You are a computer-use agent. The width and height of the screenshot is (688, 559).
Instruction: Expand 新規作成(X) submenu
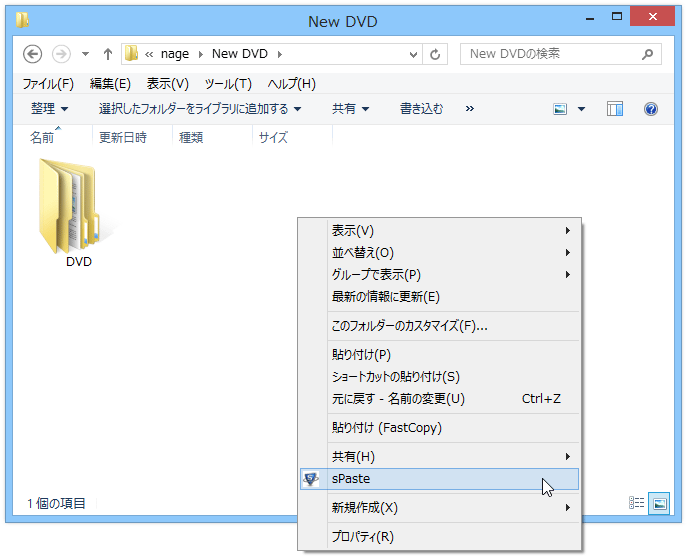440,508
